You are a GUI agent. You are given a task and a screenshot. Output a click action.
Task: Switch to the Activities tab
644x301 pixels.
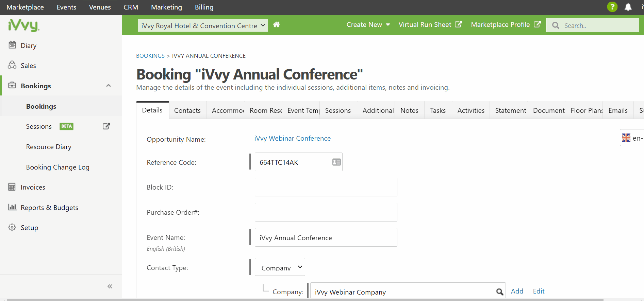471,110
